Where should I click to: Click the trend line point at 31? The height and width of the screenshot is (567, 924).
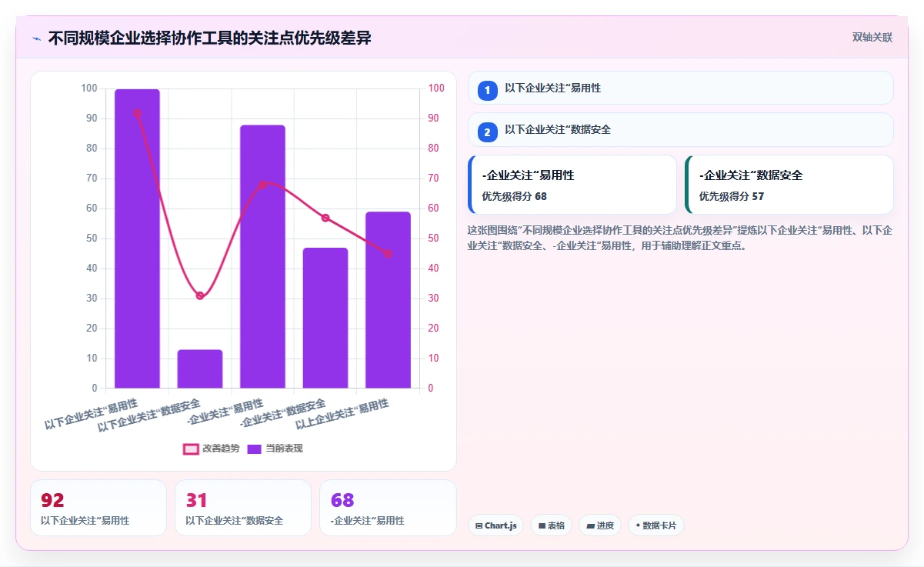(x=200, y=295)
